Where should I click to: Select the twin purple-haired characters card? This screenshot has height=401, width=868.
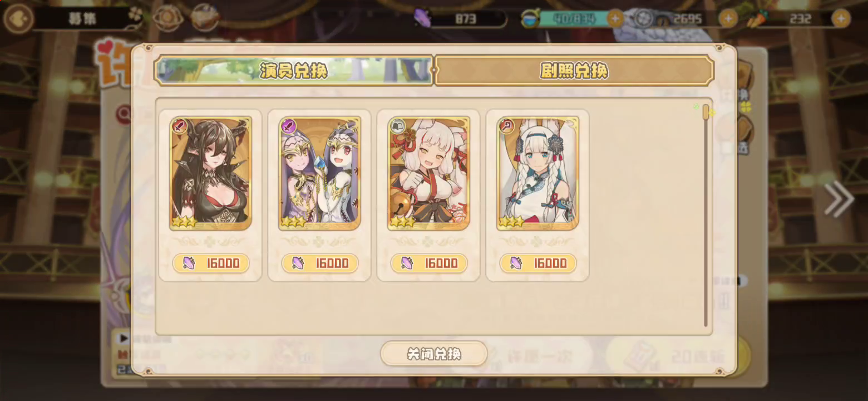pos(320,173)
